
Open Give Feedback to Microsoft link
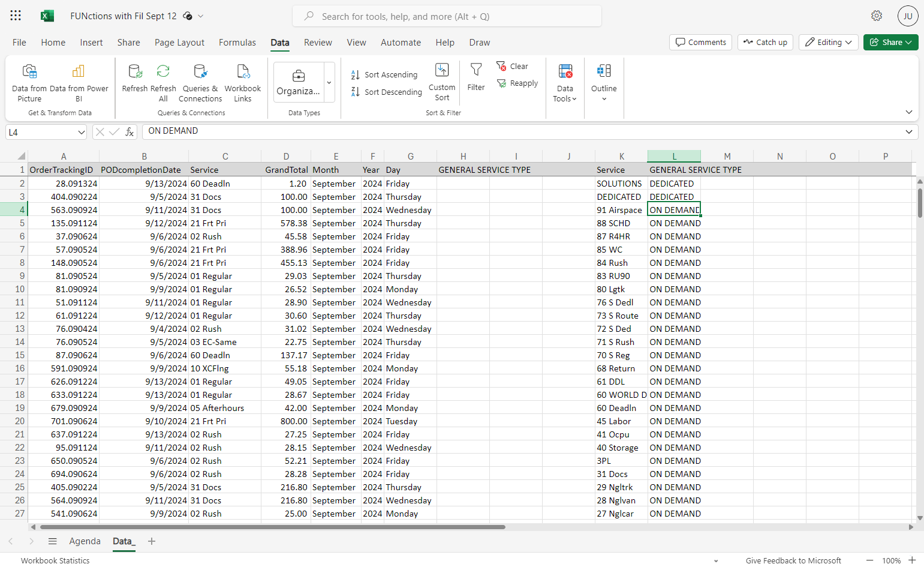[x=793, y=560]
